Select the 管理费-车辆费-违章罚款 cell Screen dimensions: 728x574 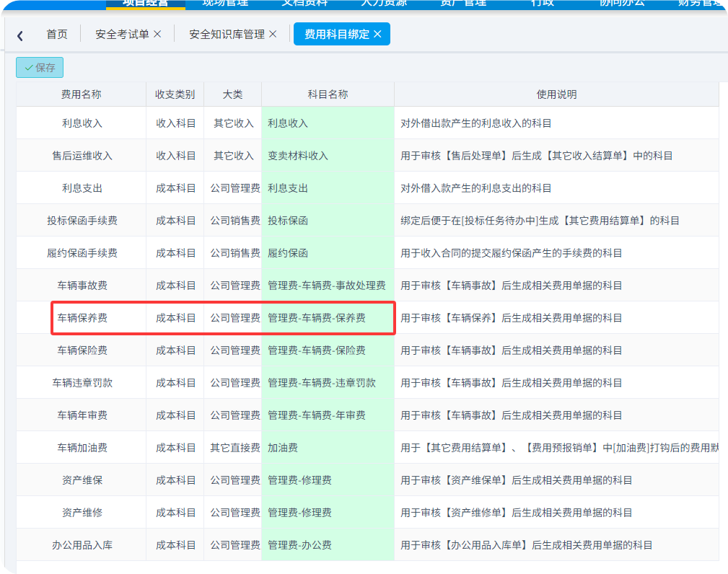328,383
